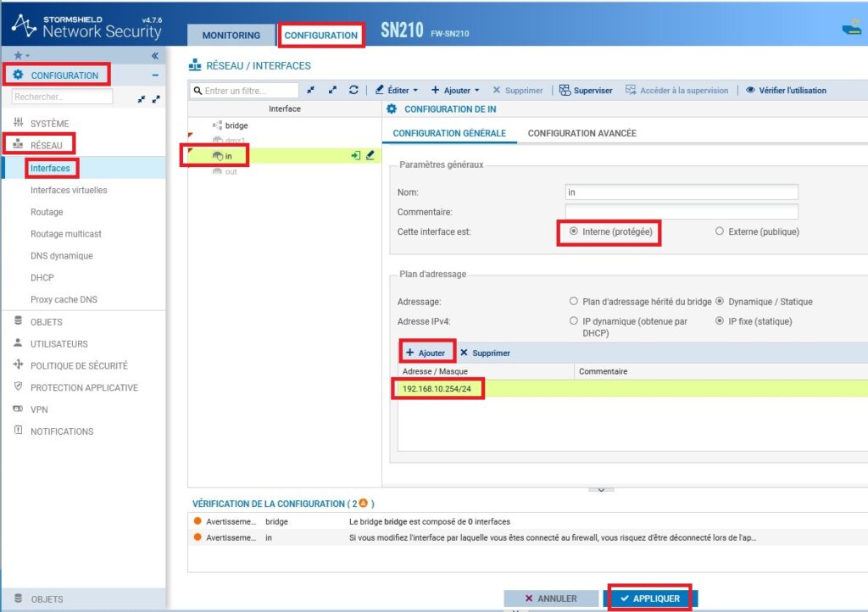This screenshot has width=868, height=612.
Task: Select Plan d'adressage hérité du bridge
Action: (574, 302)
